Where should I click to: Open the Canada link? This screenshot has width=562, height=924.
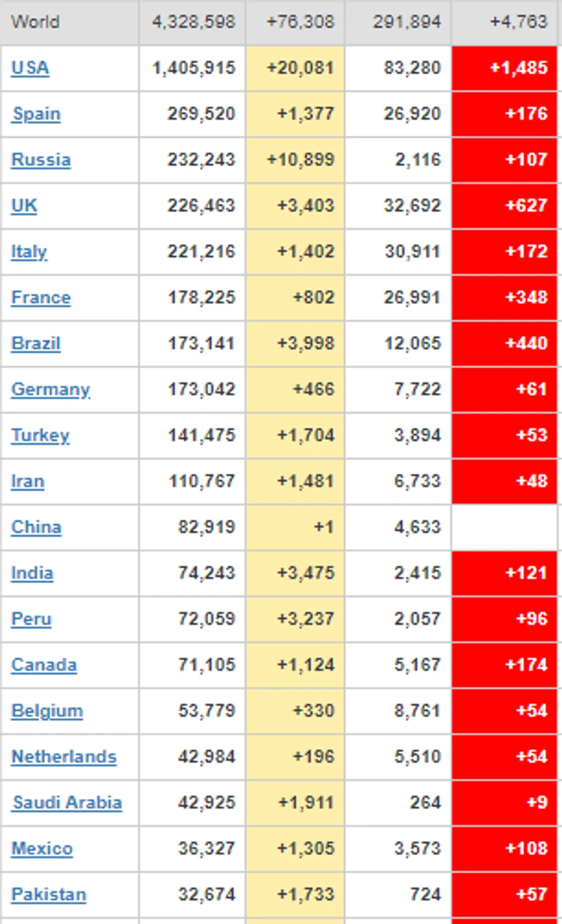pyautogui.click(x=44, y=665)
